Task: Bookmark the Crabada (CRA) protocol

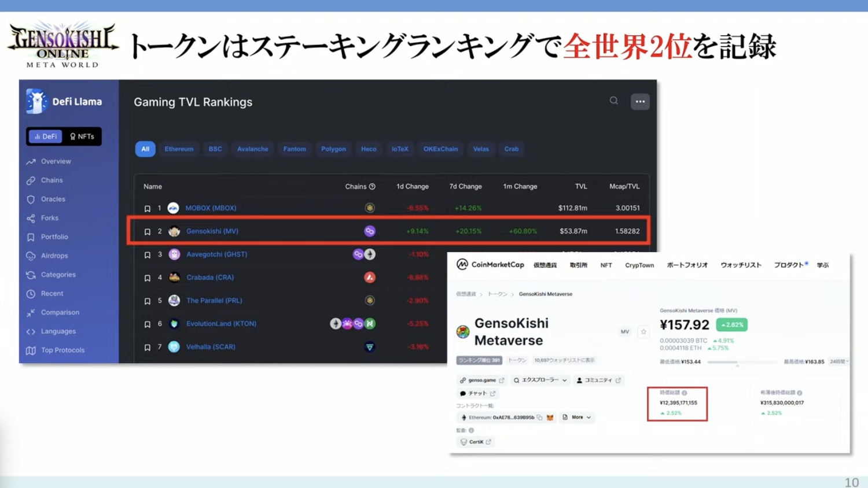Action: (148, 278)
